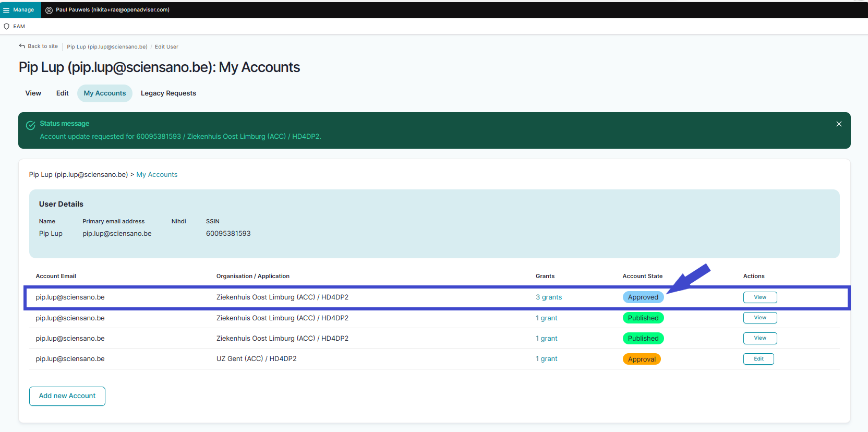Open the Manage hamburger menu
The width and height of the screenshot is (868, 432).
click(x=7, y=10)
